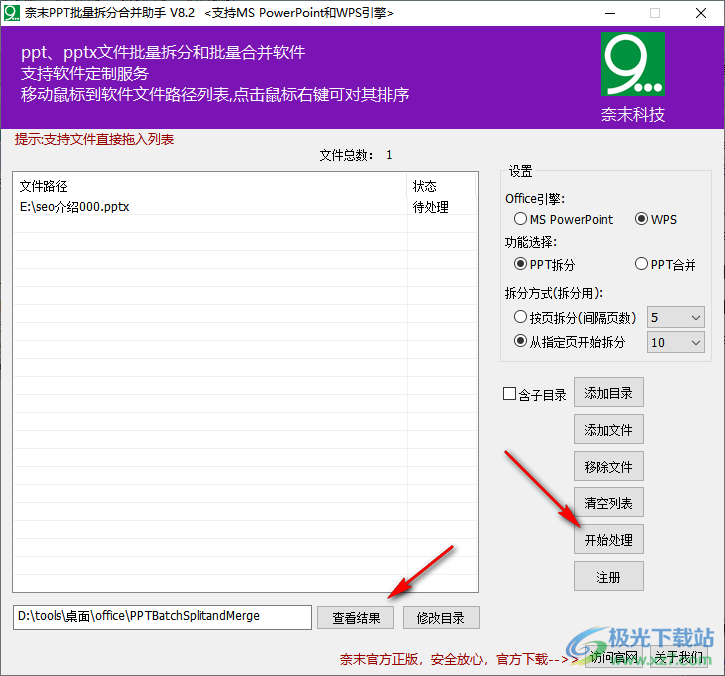Open the start page dropdown showing 10
725x676 pixels.
676,343
